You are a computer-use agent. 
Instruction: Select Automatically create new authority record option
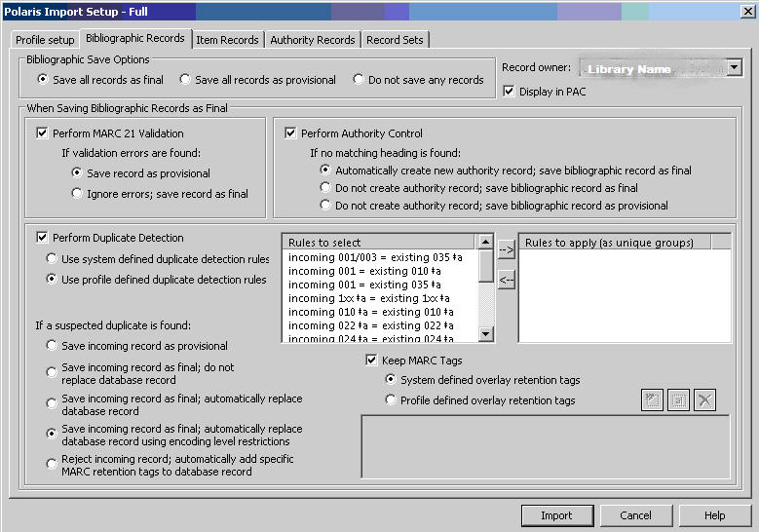click(325, 170)
